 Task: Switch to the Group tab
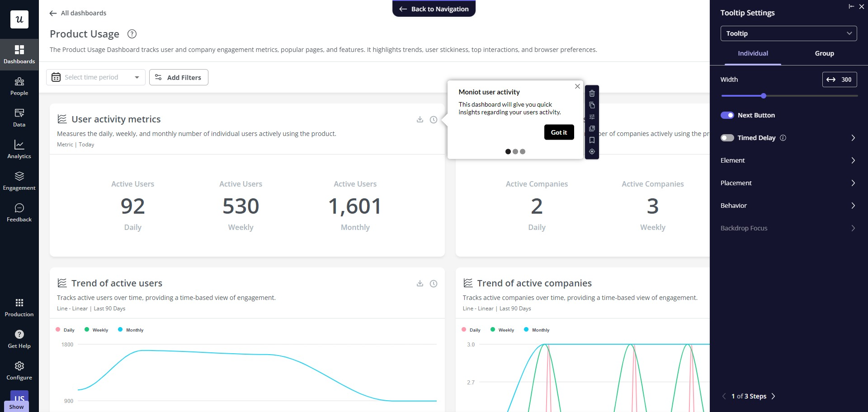click(824, 53)
